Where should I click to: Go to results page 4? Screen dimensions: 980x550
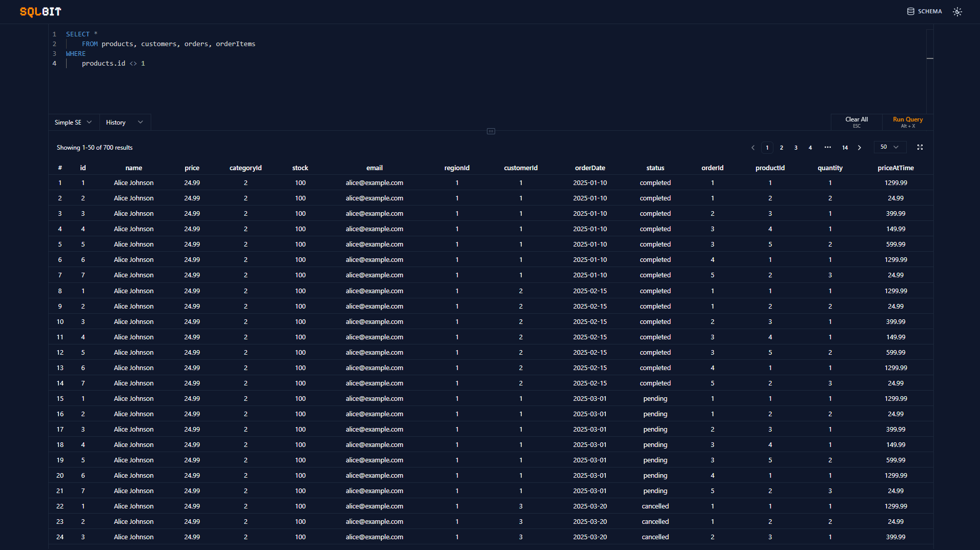pyautogui.click(x=810, y=148)
